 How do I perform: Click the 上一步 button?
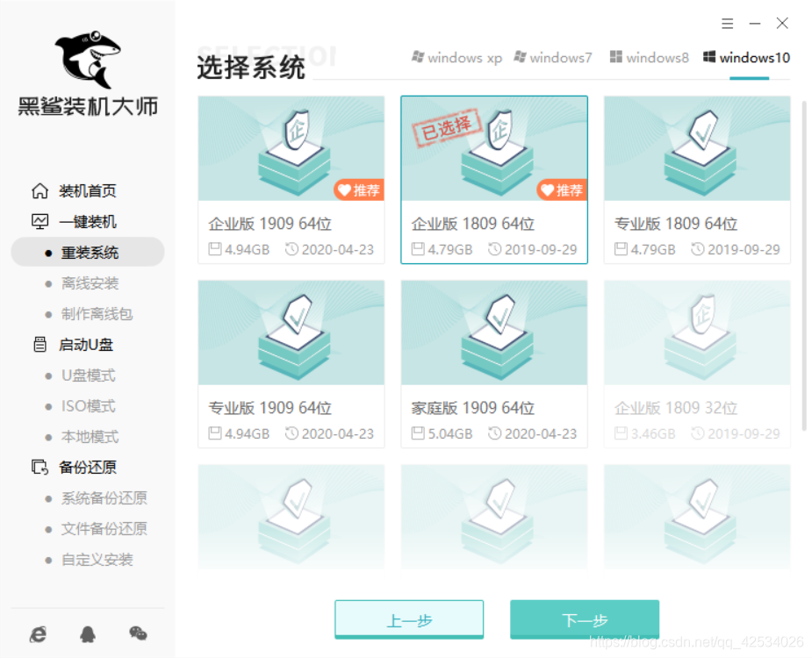point(409,619)
